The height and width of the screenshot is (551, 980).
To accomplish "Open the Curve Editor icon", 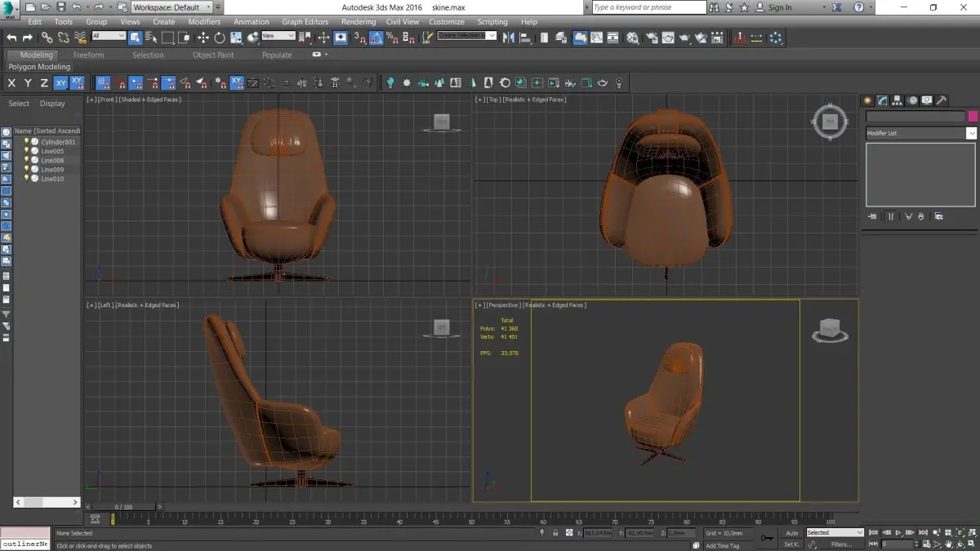I will coord(596,38).
